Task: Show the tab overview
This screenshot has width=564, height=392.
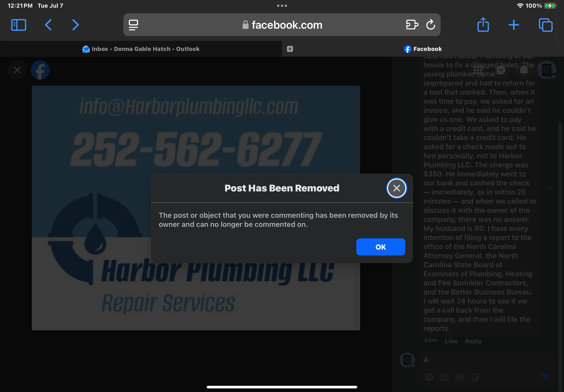Action: pyautogui.click(x=546, y=25)
